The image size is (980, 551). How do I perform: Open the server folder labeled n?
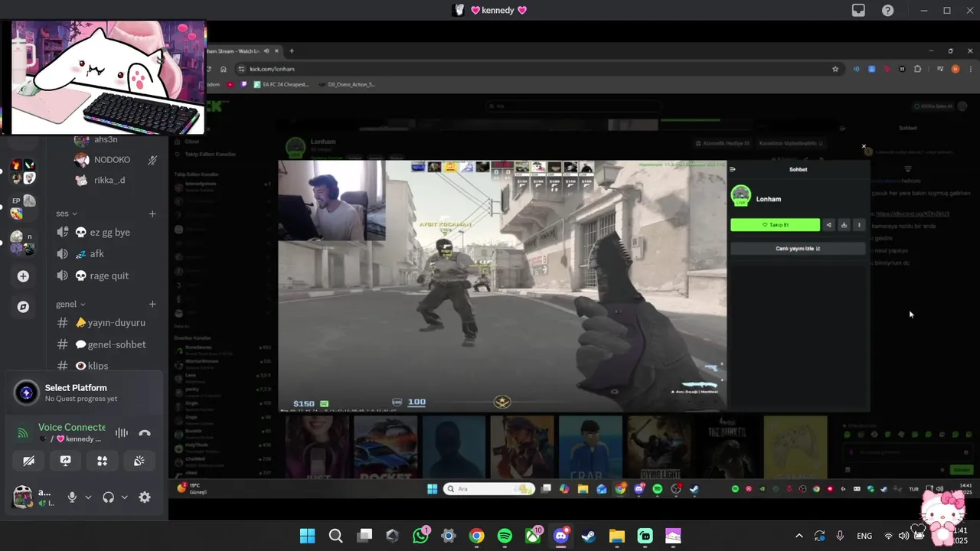point(22,243)
